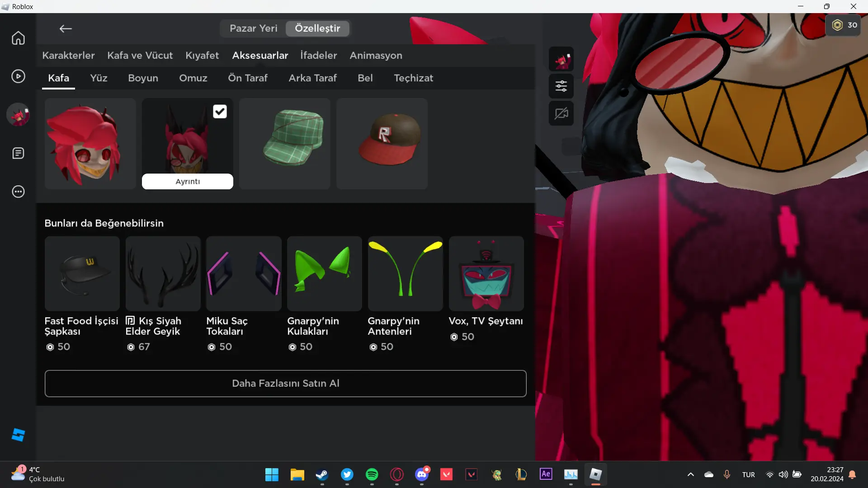Image resolution: width=868 pixels, height=488 pixels.
Task: View Kış Siyah Elder Geyik antlers
Action: coord(163,274)
